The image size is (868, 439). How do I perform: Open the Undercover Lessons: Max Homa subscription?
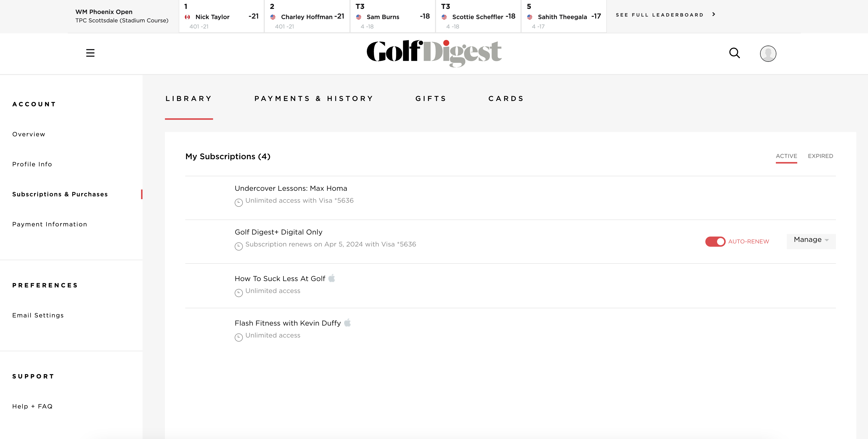[291, 188]
